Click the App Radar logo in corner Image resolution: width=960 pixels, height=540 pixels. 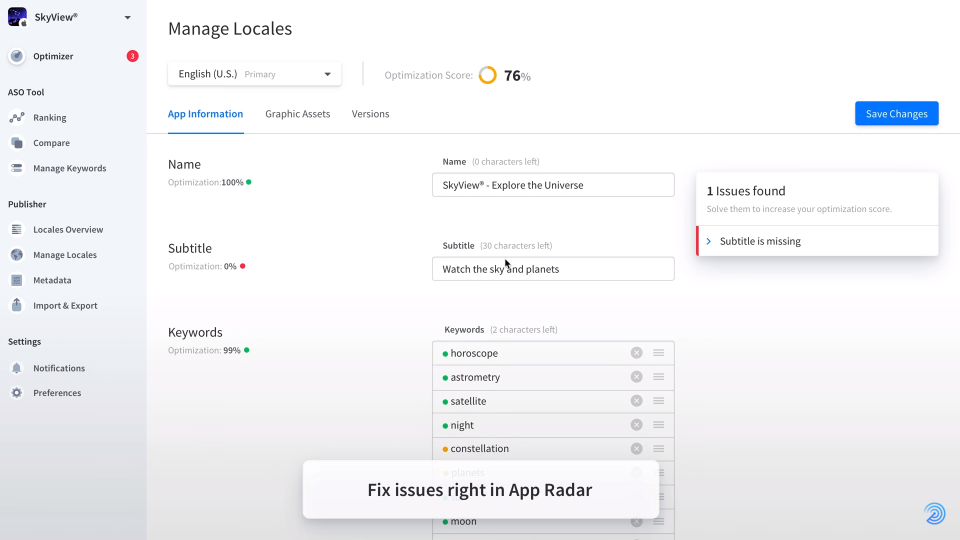tap(934, 513)
